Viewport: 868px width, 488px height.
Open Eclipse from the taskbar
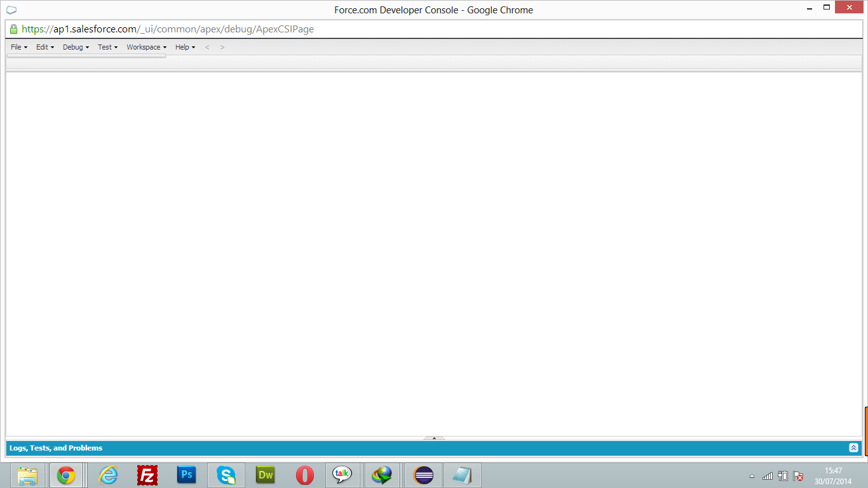coord(423,475)
